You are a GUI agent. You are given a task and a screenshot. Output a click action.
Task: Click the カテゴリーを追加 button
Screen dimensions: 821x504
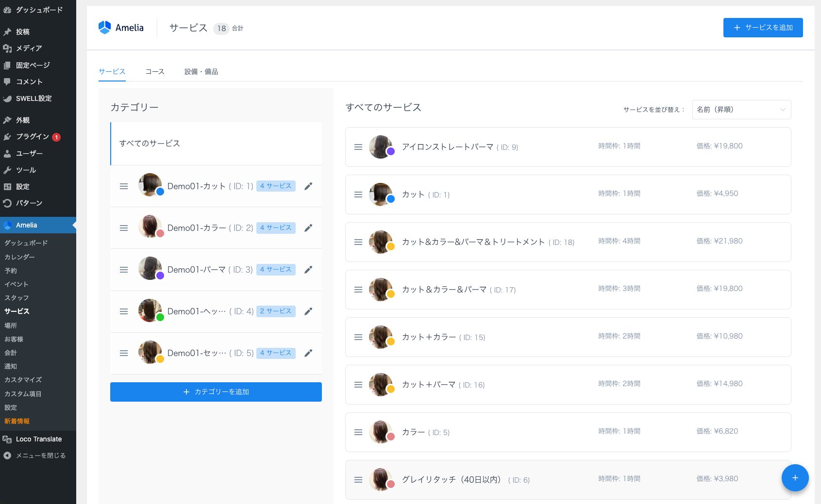click(216, 392)
